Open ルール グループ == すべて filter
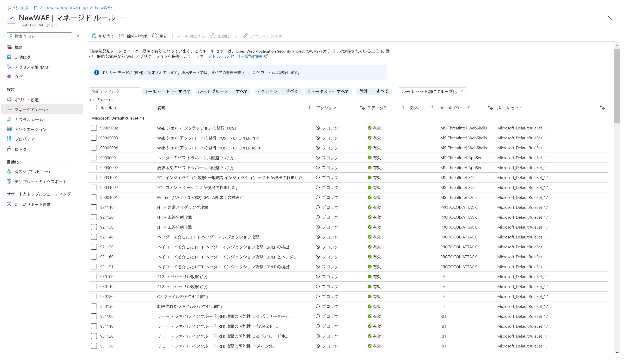This screenshot has height=364, width=625. point(223,91)
